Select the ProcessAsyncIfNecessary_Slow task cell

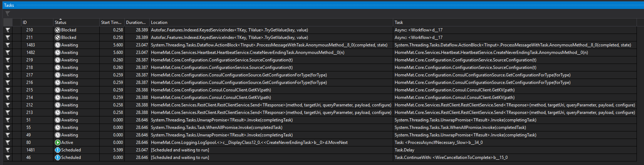(x=515, y=142)
